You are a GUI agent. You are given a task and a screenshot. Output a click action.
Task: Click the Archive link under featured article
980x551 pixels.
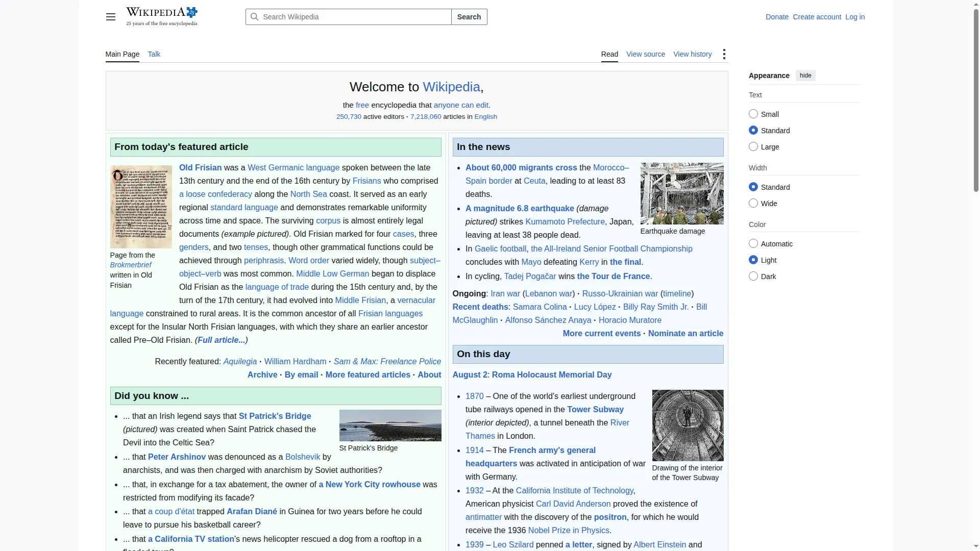tap(262, 374)
